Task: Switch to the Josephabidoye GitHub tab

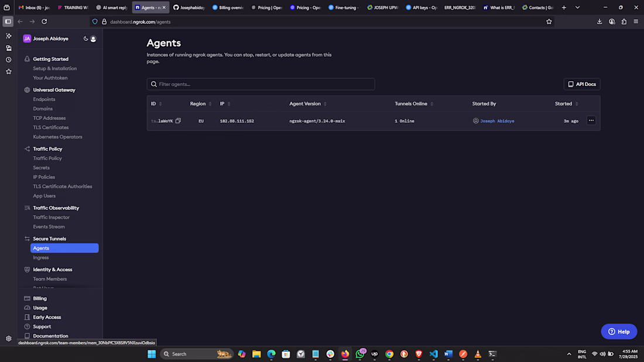Action: [x=189, y=8]
